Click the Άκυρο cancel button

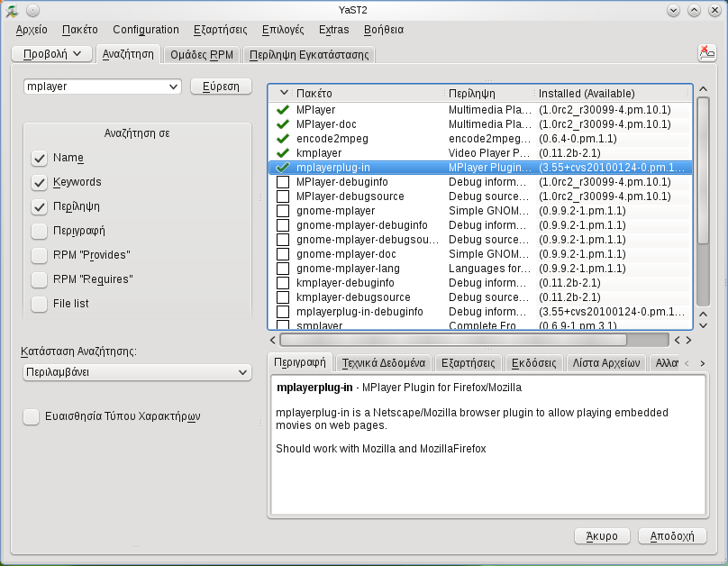(x=602, y=536)
